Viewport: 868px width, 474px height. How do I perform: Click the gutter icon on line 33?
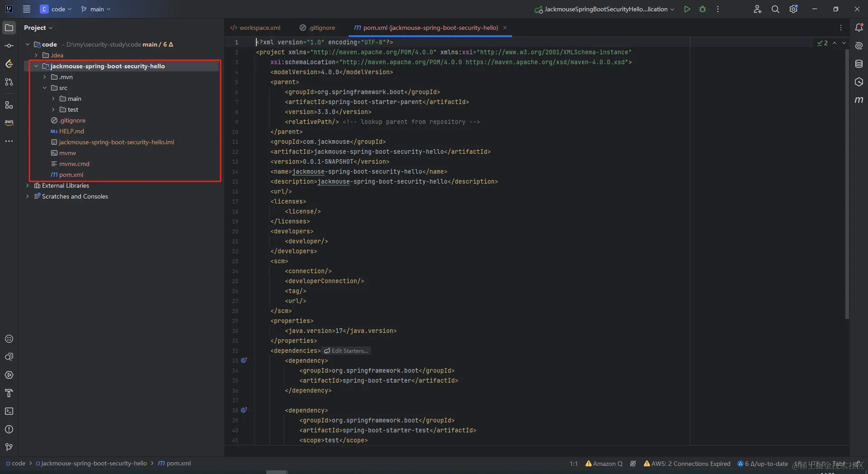244,360
